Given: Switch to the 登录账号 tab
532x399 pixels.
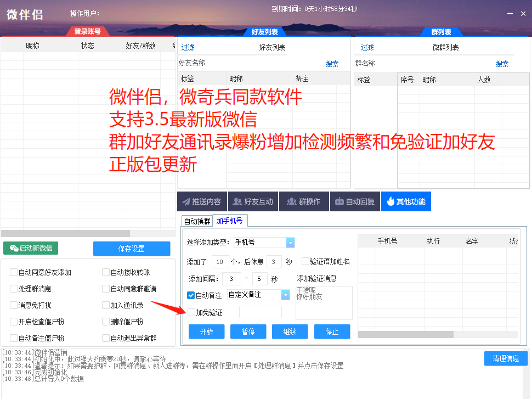Looking at the screenshot, I should (x=88, y=31).
